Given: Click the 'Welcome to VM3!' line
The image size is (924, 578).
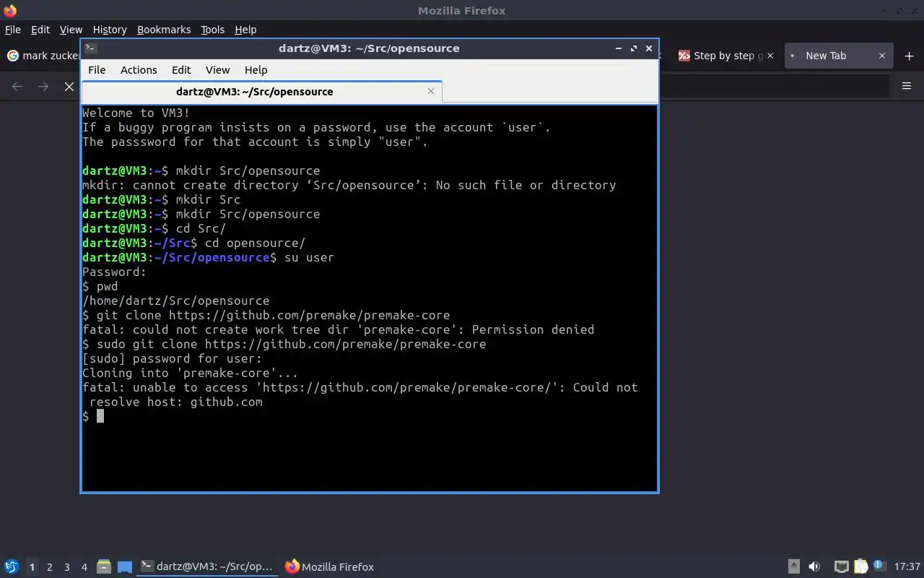Looking at the screenshot, I should [136, 113].
